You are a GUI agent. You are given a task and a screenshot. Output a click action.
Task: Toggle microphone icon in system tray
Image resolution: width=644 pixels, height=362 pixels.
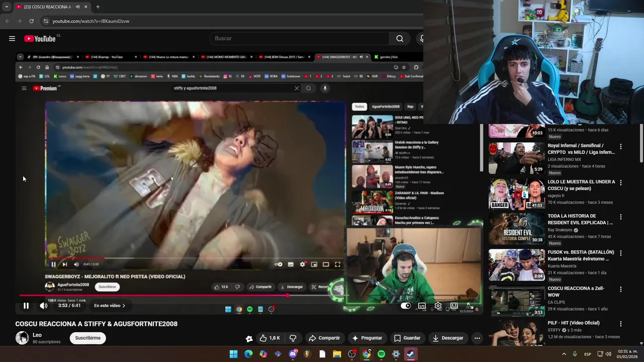click(x=575, y=354)
